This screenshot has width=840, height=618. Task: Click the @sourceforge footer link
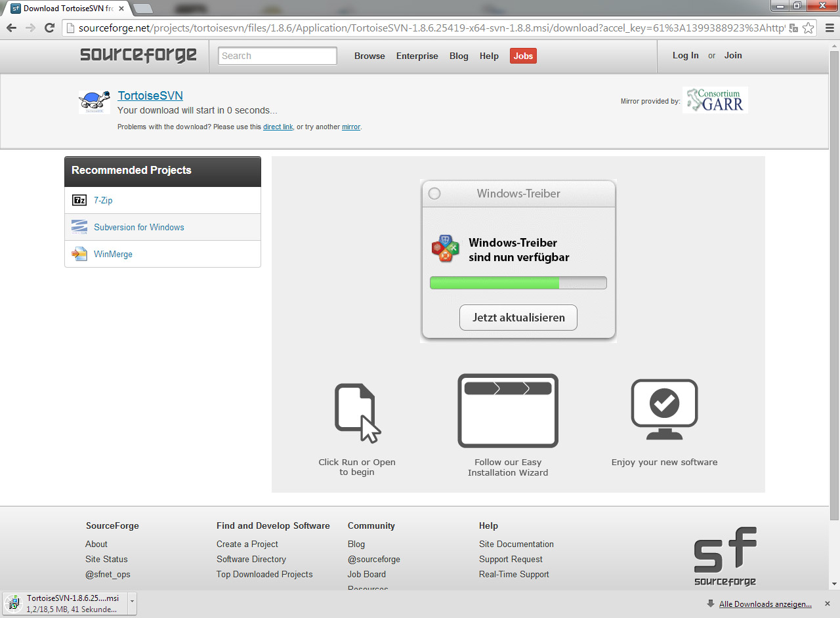374,559
